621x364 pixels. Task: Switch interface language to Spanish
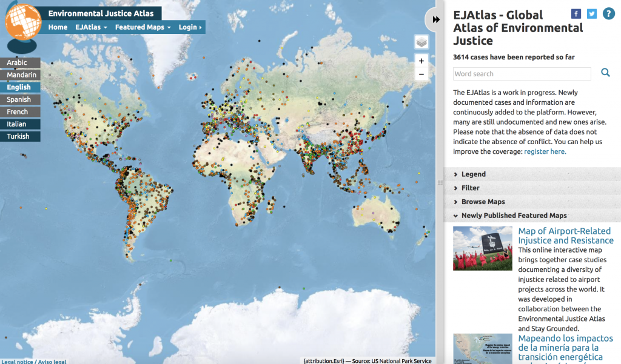coord(19,99)
